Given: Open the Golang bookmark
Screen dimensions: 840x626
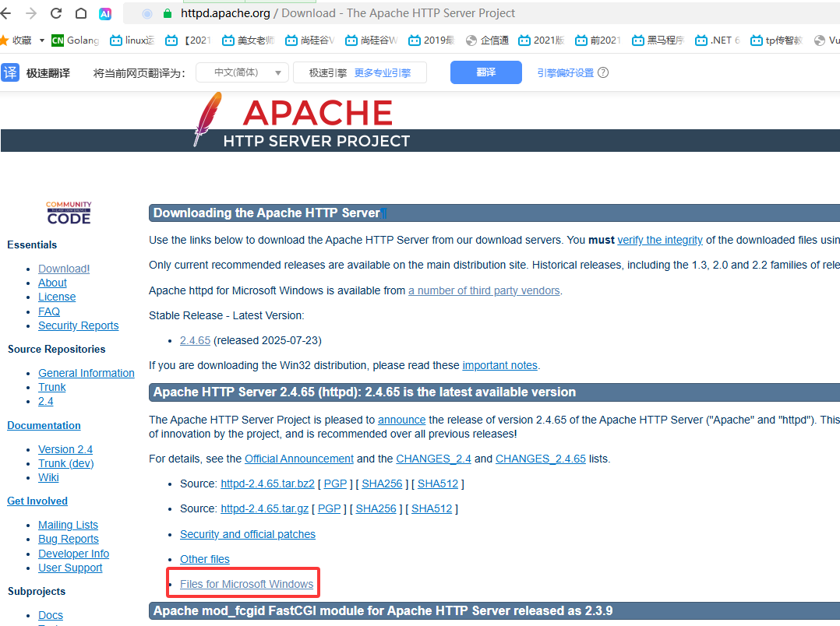Looking at the screenshot, I should [x=76, y=40].
